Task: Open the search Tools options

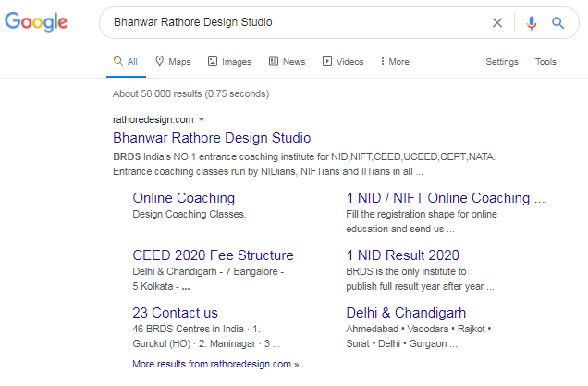Action: (x=545, y=62)
